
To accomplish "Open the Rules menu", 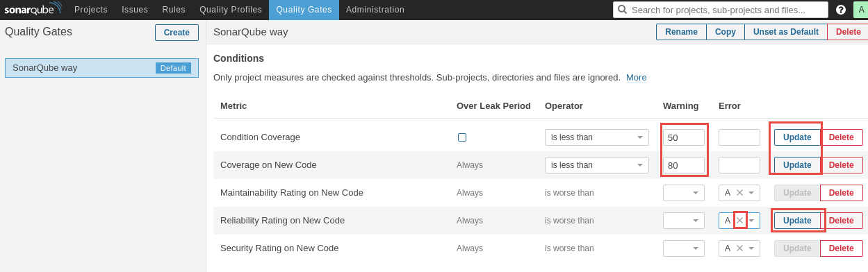I will click(x=174, y=10).
